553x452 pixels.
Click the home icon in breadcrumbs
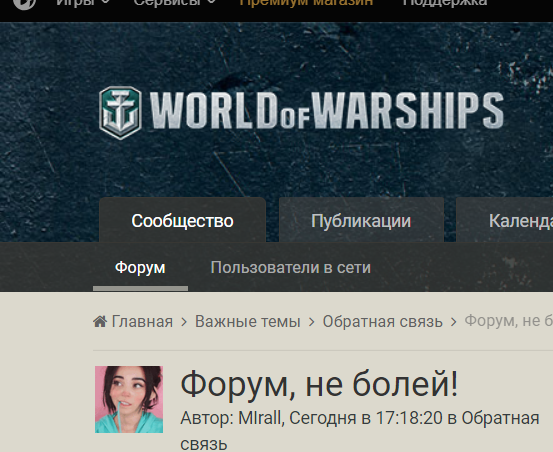(x=100, y=321)
